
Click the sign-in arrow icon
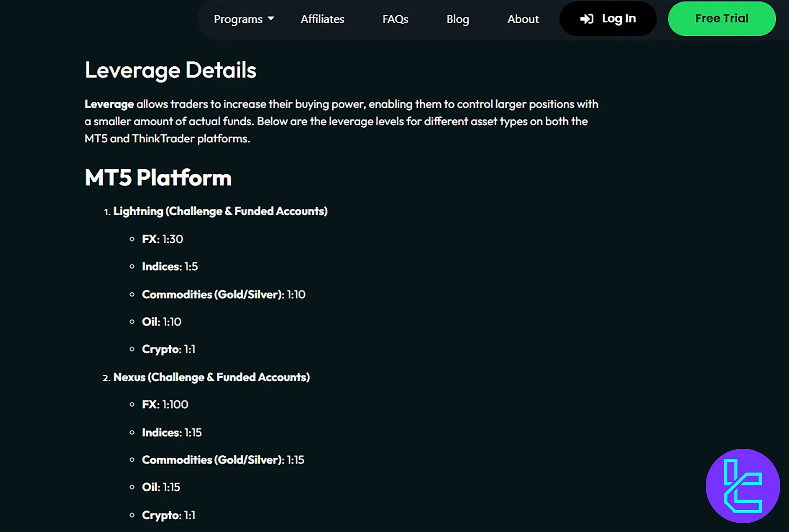(x=586, y=19)
